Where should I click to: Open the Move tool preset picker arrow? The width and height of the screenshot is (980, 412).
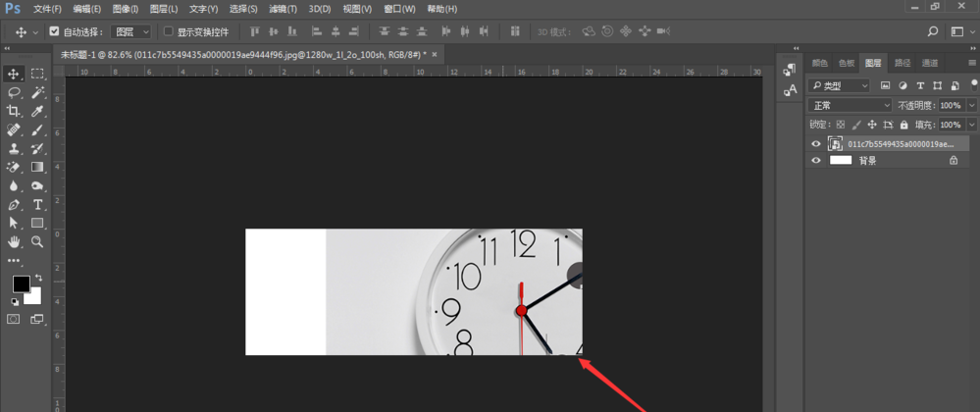(35, 32)
